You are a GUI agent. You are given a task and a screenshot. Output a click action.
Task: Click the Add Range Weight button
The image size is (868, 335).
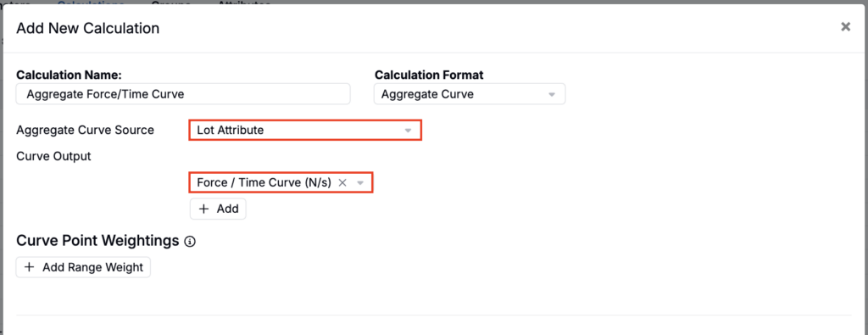(83, 267)
